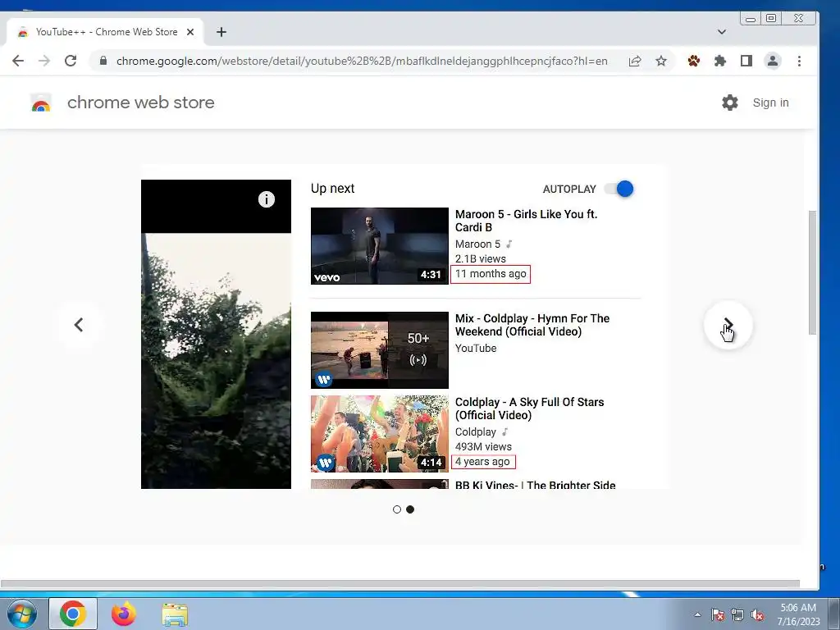Viewport: 840px width, 630px height.
Task: Click the Maroon 5 video thumbnail
Action: (379, 246)
